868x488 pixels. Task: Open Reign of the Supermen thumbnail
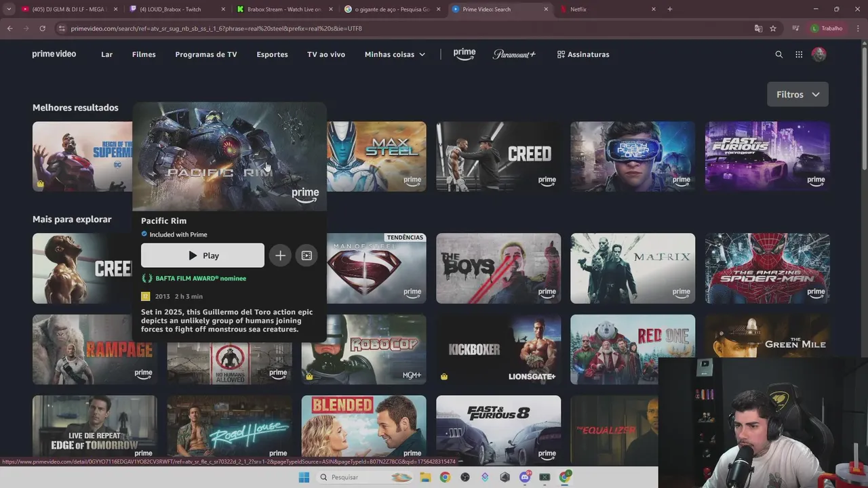coord(82,157)
